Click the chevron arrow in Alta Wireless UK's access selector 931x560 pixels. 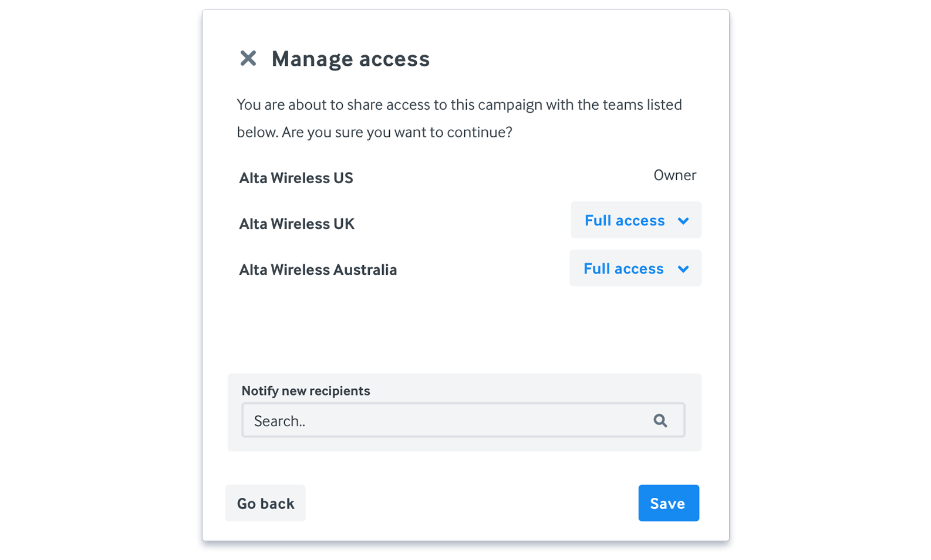click(x=683, y=221)
